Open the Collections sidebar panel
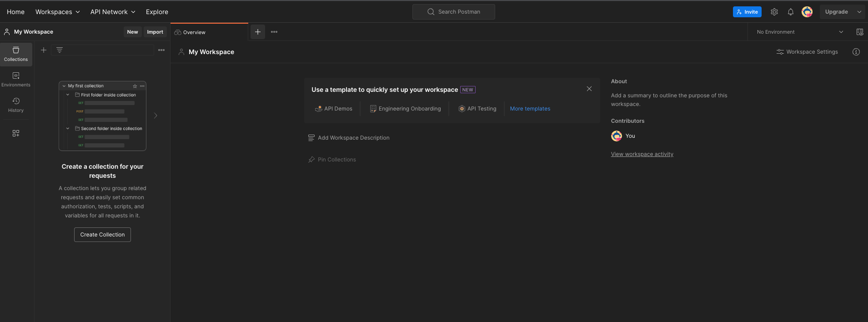The image size is (868, 322). pos(16,54)
